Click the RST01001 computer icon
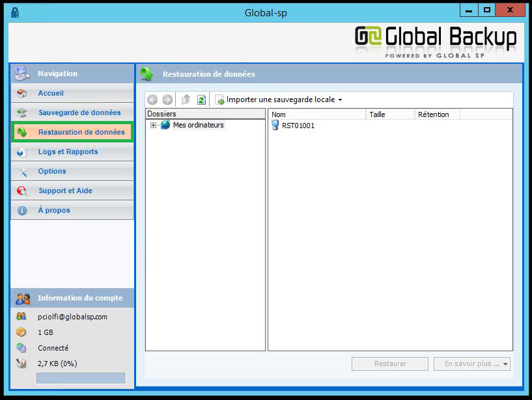 (275, 126)
